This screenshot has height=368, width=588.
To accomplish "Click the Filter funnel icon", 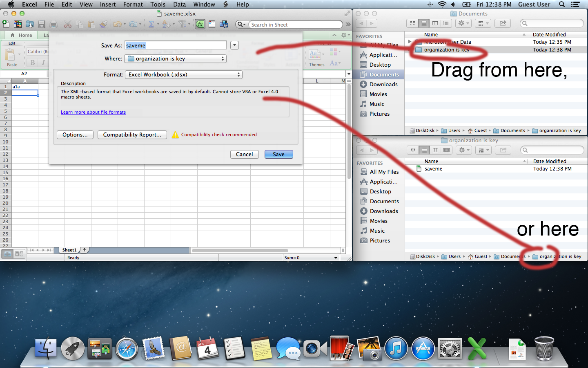I will 182,25.
